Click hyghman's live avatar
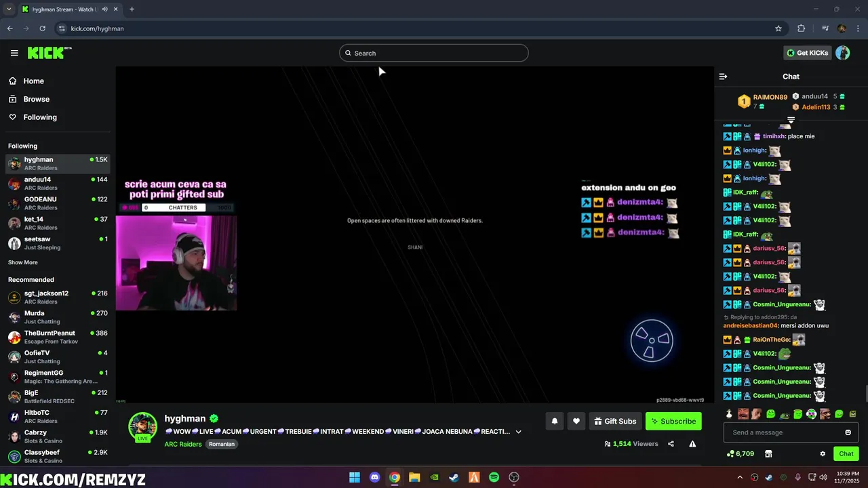The image size is (868, 488). [x=143, y=427]
